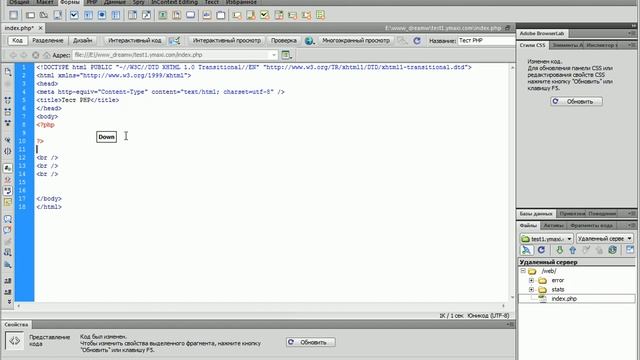Viewport: 640px width, 360px height.
Task: Open the Проверка dropdown button
Action: (x=284, y=40)
